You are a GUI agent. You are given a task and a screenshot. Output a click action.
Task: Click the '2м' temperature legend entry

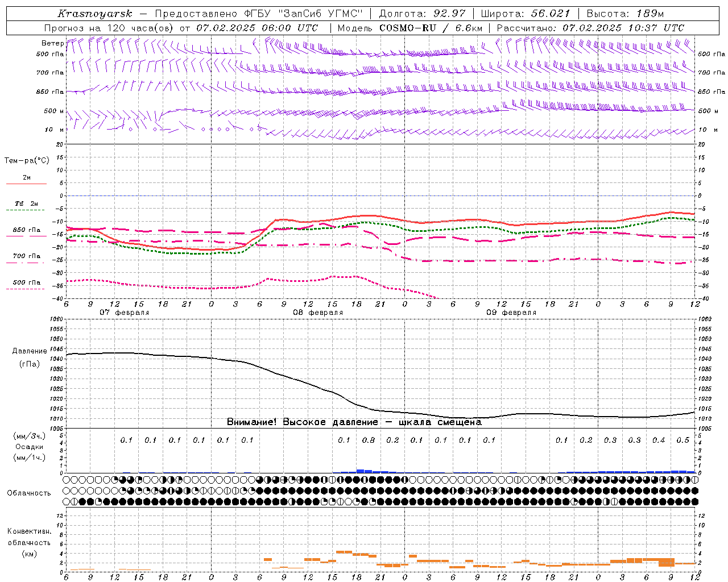pyautogui.click(x=27, y=178)
